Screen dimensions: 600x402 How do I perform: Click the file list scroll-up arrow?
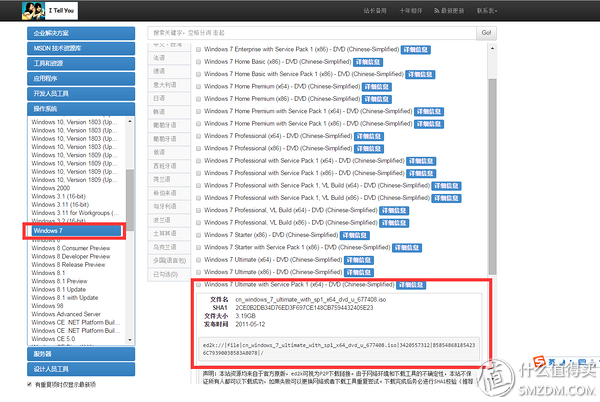492,49
